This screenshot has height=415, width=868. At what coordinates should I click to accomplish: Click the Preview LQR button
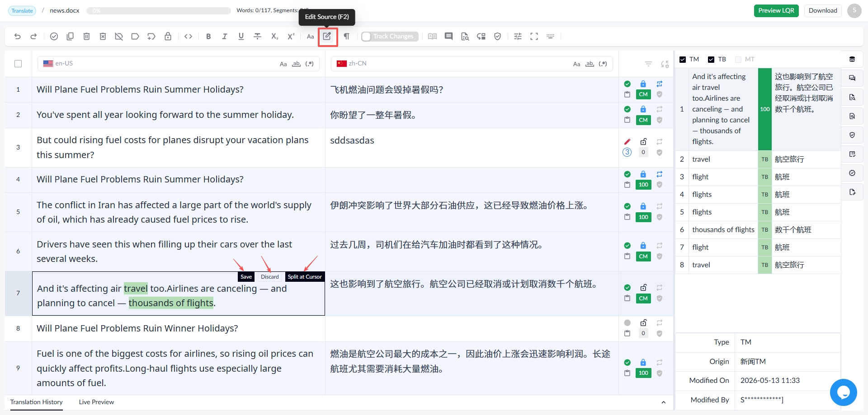coord(776,11)
